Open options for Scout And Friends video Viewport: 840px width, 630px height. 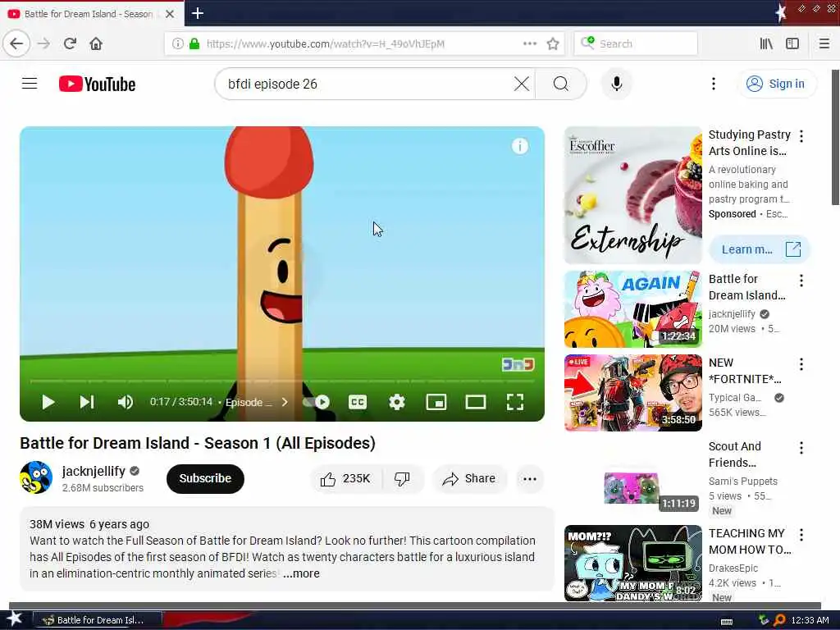(801, 448)
